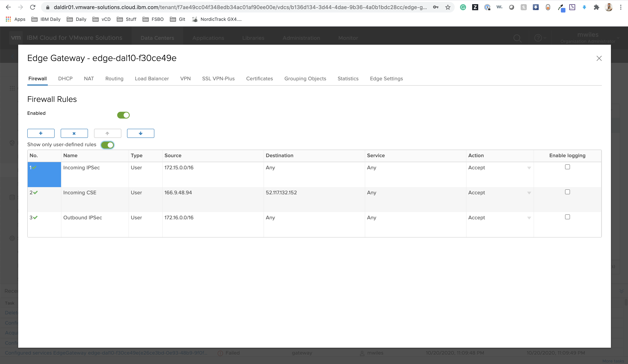This screenshot has width=628, height=364.
Task: Switch to the Edge Settings tab
Action: [x=386, y=79]
